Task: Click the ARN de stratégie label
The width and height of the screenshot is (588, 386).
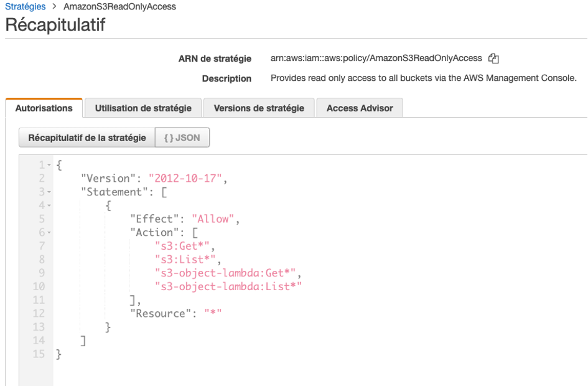Action: (215, 59)
